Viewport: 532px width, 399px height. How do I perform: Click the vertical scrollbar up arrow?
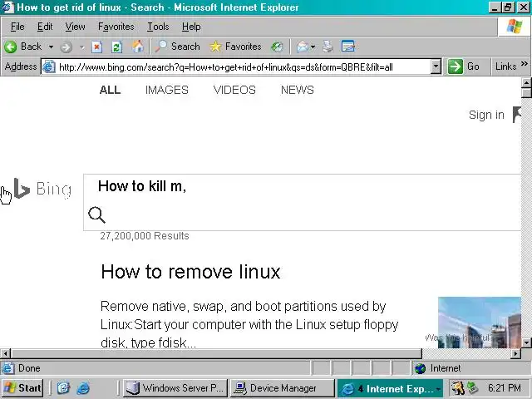(x=526, y=82)
